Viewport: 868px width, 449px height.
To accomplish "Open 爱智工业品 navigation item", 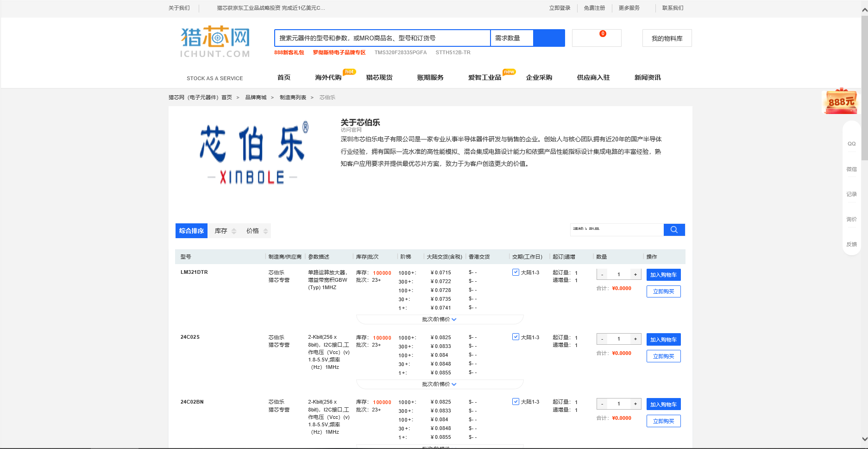I will pos(484,77).
